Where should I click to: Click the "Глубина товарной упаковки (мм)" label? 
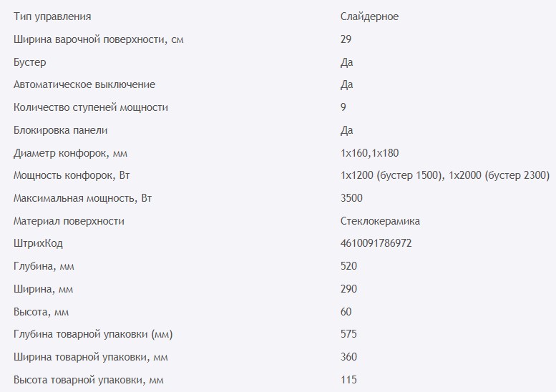point(93,334)
